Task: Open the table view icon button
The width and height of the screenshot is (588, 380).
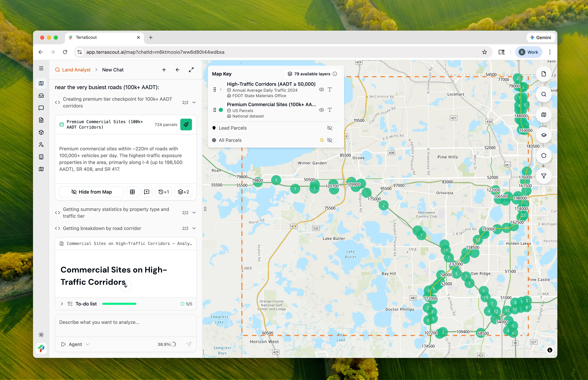Action: pyautogui.click(x=132, y=192)
